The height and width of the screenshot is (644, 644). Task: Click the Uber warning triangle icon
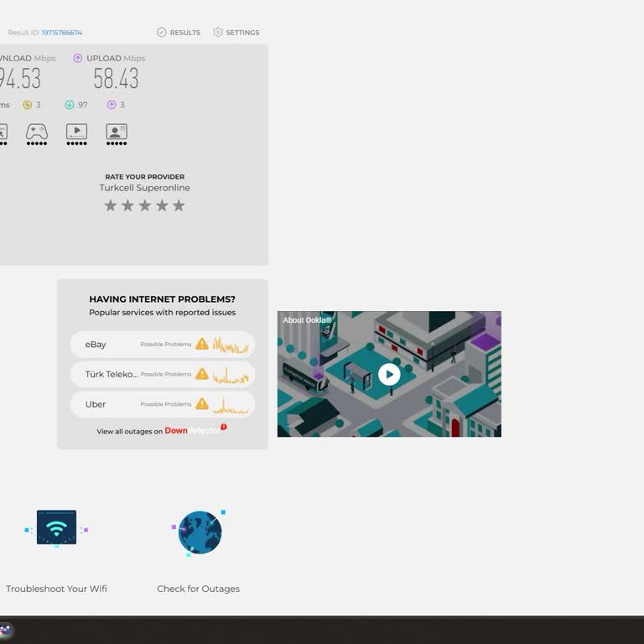(x=201, y=403)
